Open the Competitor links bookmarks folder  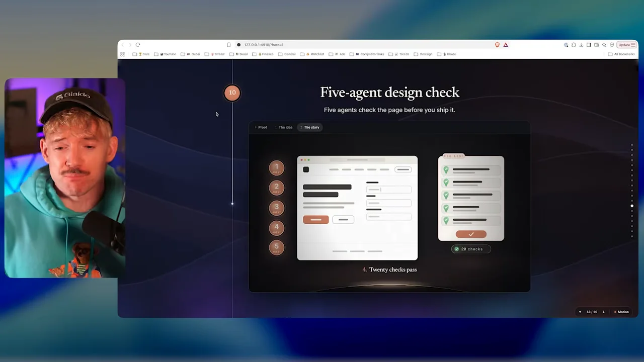tap(367, 54)
